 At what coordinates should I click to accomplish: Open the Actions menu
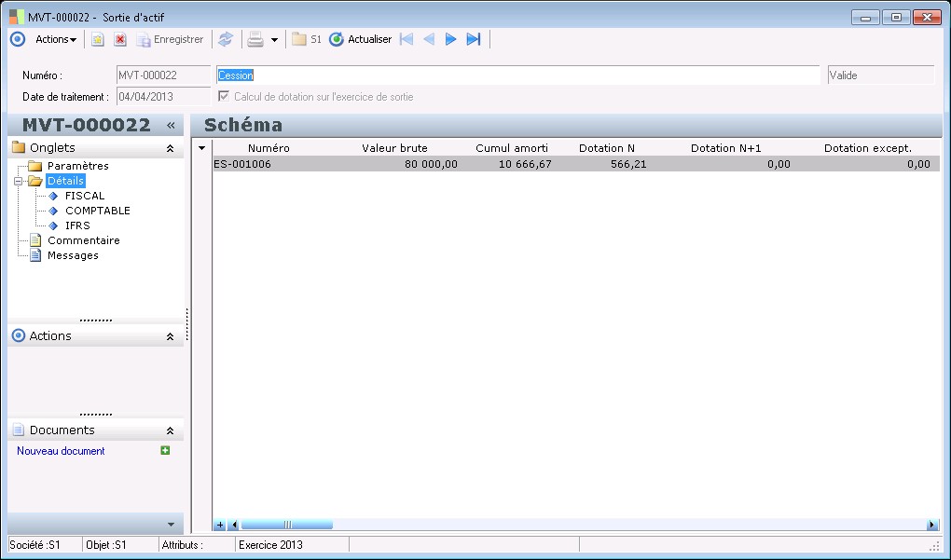(56, 39)
